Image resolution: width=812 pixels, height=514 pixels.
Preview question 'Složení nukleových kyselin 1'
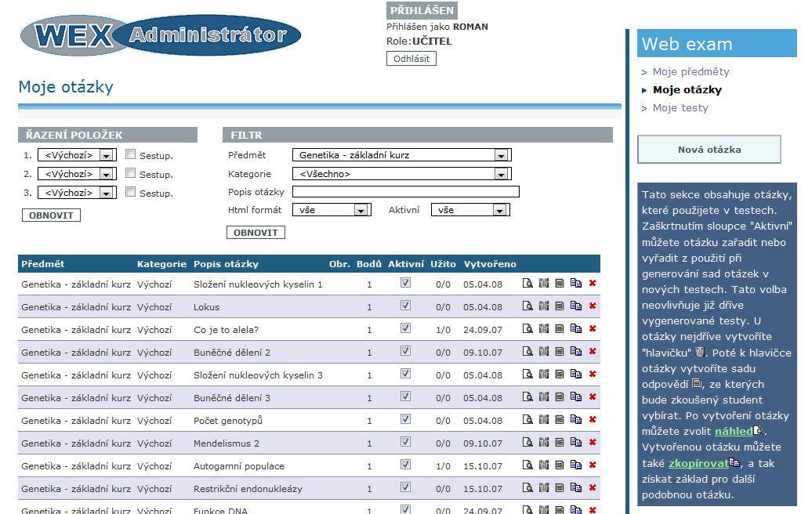coord(527,283)
